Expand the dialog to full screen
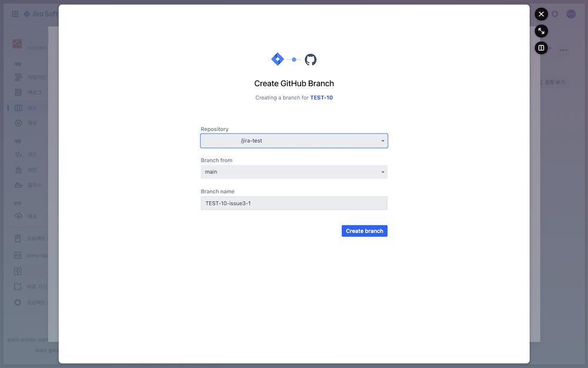588x368 pixels. tap(541, 31)
